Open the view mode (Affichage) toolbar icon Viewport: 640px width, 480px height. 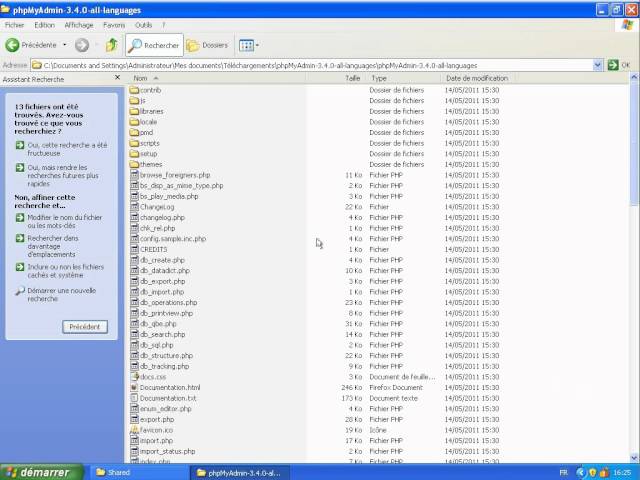tap(249, 45)
